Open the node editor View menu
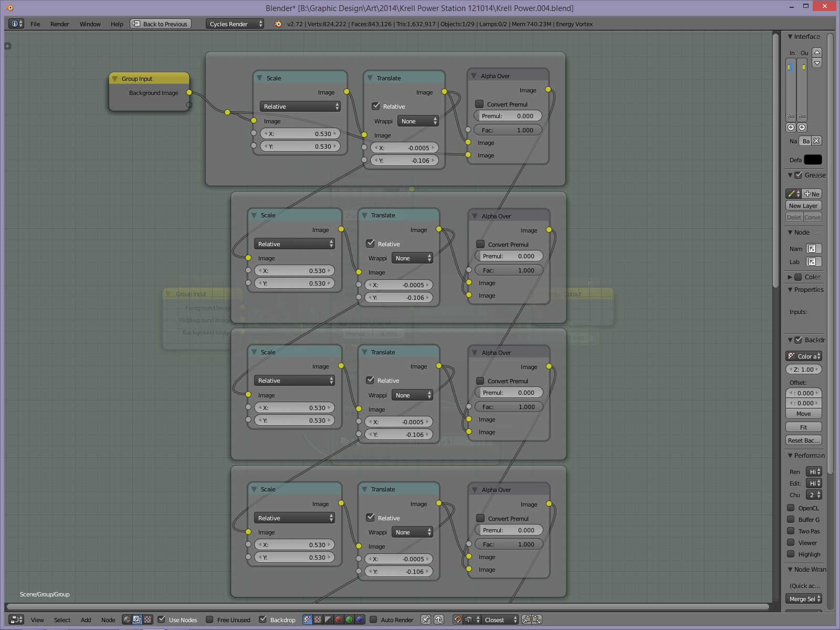Screen dimensions: 840x630 pos(37,620)
